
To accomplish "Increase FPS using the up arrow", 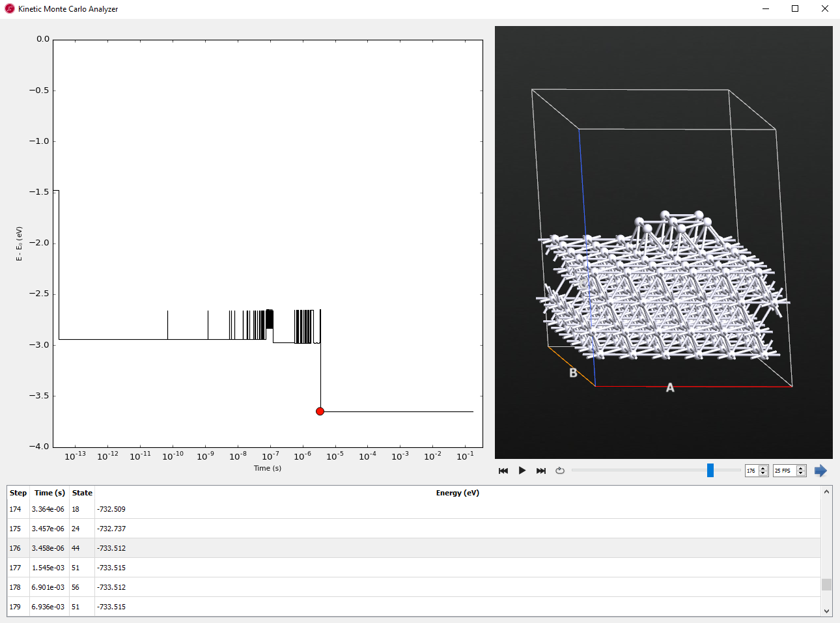I will point(801,468).
